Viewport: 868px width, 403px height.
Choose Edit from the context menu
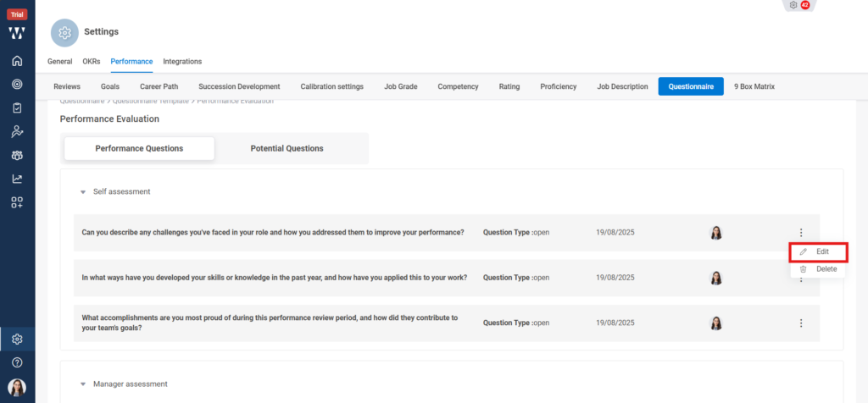[818, 251]
